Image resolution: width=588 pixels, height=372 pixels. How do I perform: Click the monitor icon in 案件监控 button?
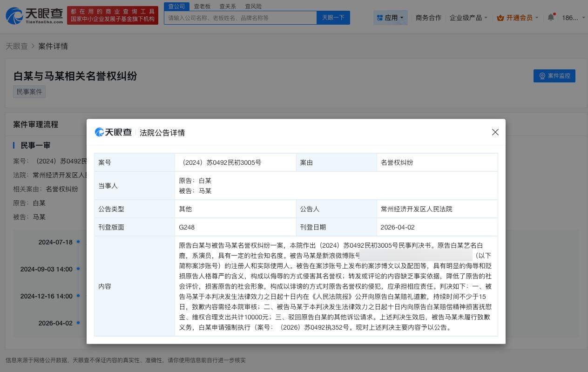click(542, 76)
